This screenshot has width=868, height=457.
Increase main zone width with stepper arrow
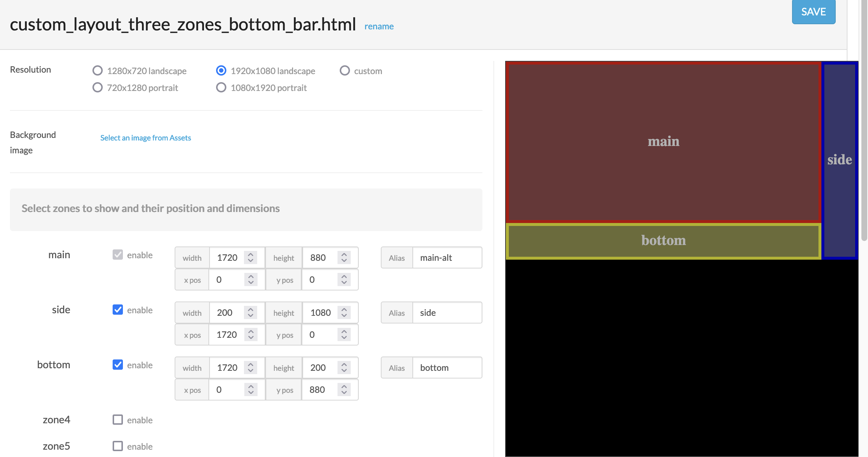pyautogui.click(x=250, y=255)
